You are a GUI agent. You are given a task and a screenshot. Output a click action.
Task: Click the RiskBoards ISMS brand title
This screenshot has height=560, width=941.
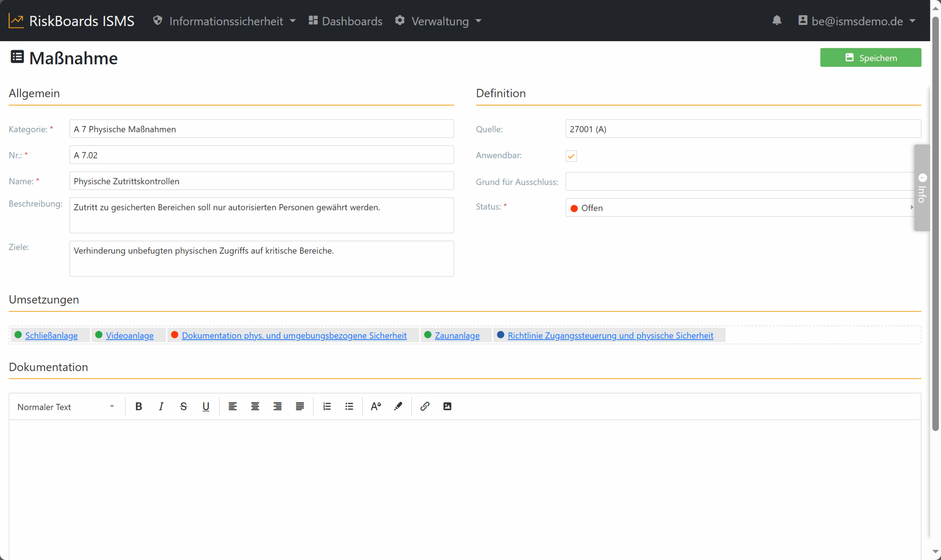click(x=82, y=21)
